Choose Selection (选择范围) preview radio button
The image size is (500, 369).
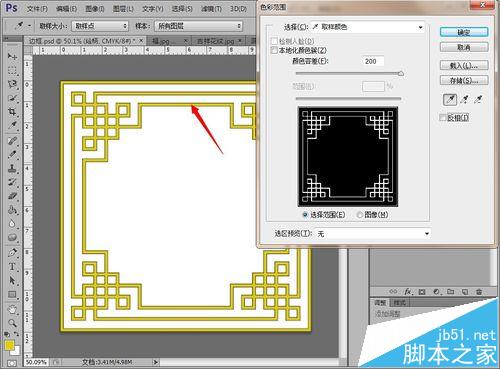pos(305,215)
